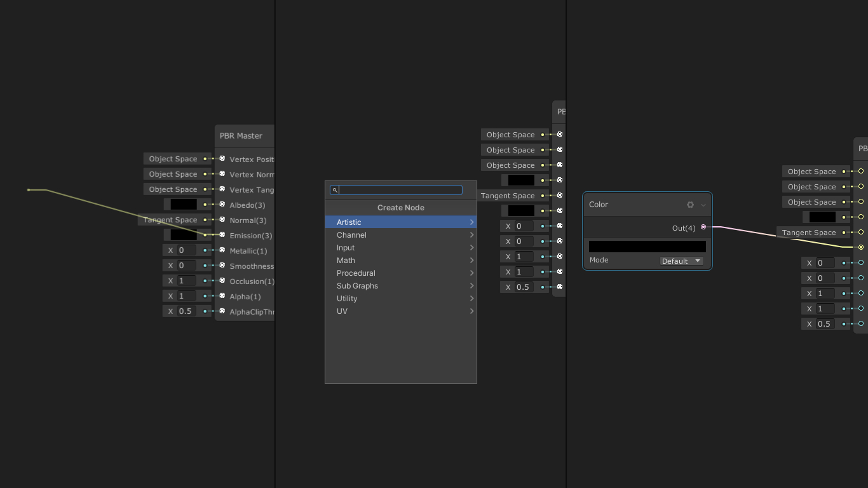Image resolution: width=868 pixels, height=488 pixels.
Task: Click the Occlusion(1) input port circle
Action: point(222,281)
